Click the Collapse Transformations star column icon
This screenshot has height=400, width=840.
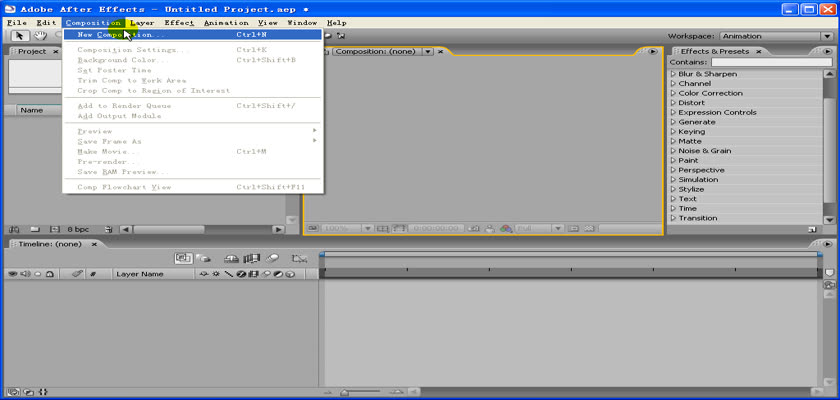tap(216, 274)
